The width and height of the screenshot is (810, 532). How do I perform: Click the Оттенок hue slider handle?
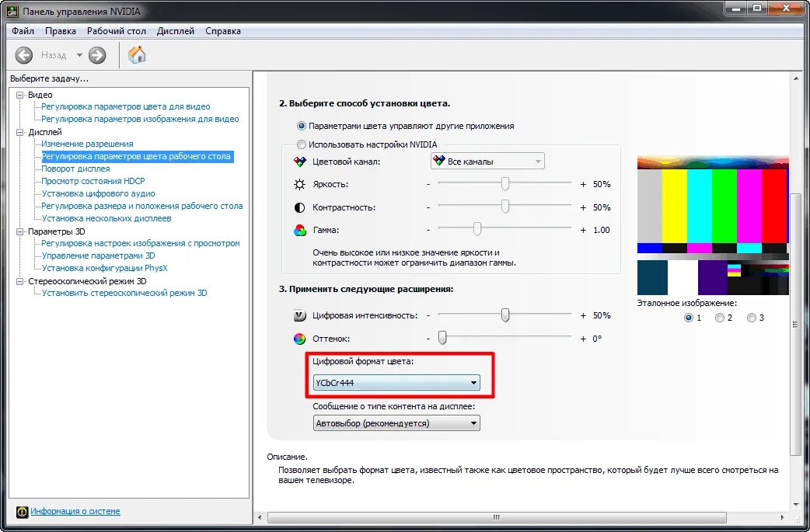pos(442,339)
